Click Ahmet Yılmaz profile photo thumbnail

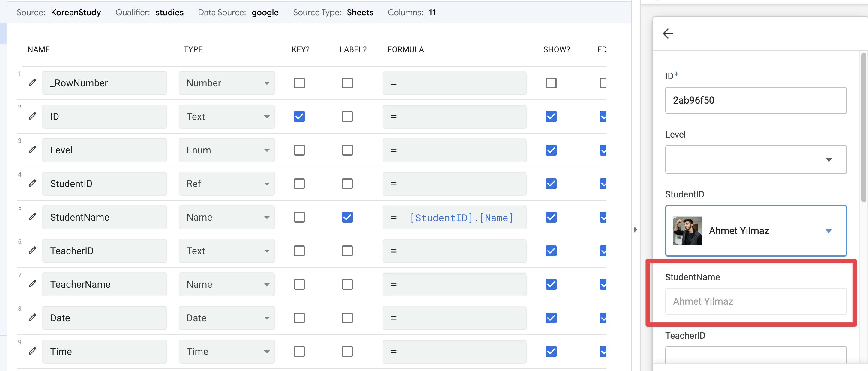pos(687,231)
